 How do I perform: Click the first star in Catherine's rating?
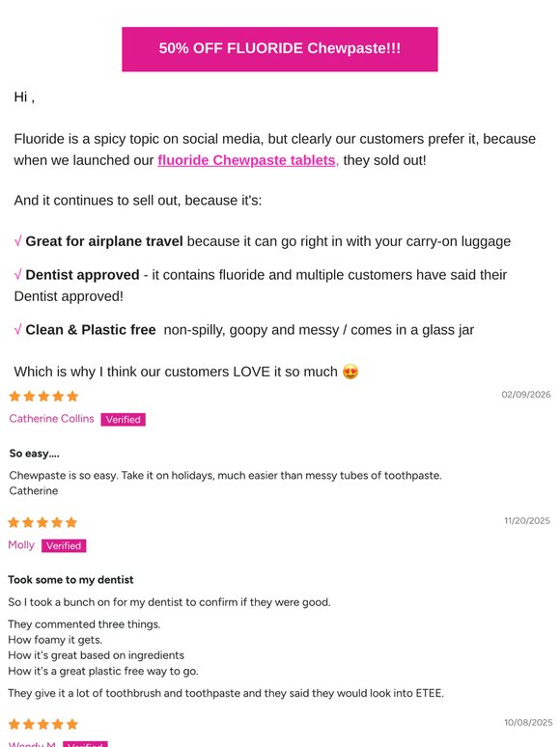(x=14, y=396)
